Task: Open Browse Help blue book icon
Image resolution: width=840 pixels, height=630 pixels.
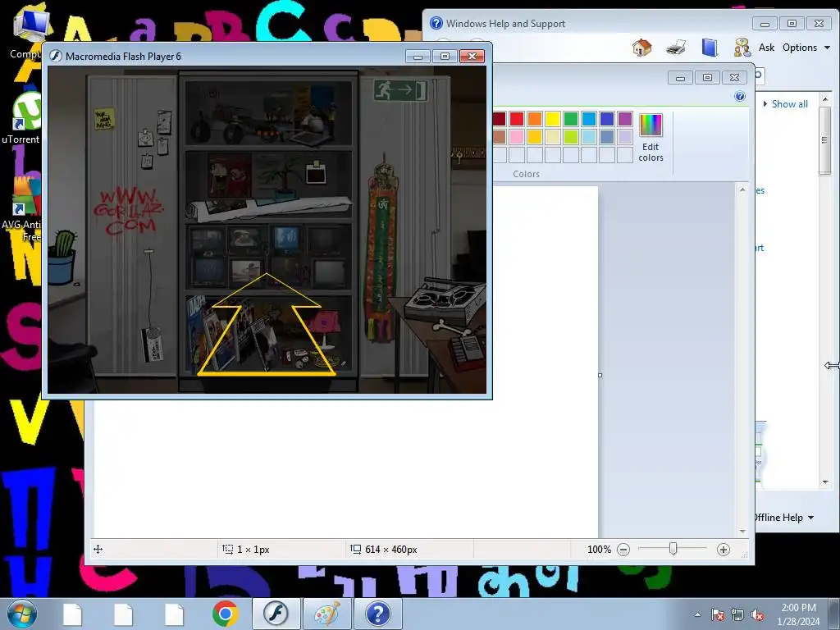Action: click(x=710, y=48)
